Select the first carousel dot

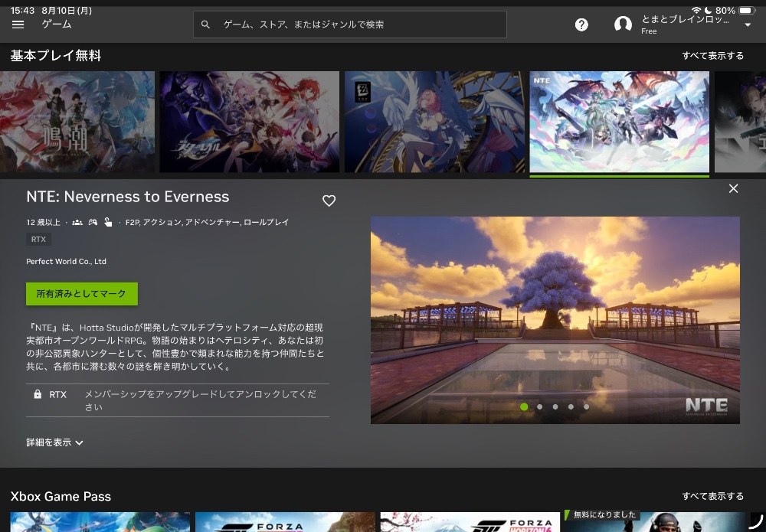(x=524, y=406)
